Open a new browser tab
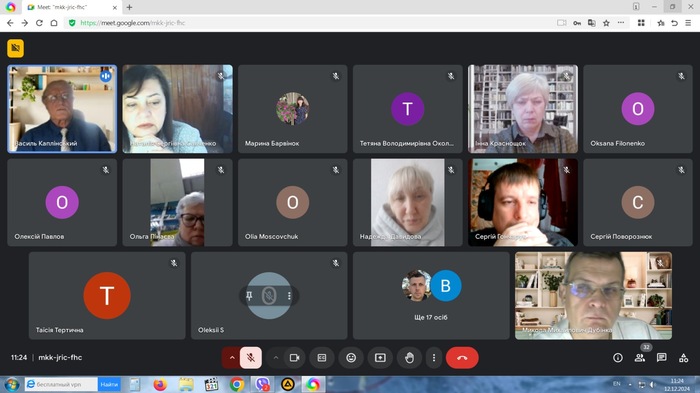 coord(129,7)
